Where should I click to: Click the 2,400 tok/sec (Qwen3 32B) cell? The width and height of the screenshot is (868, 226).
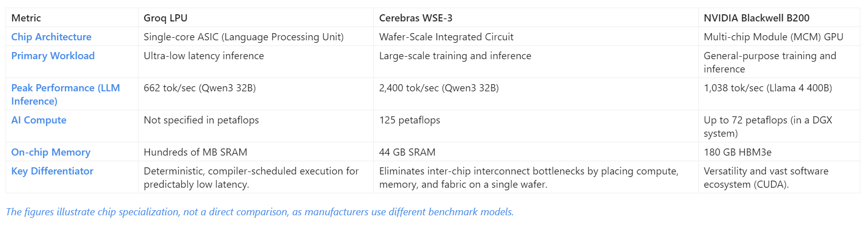coord(536,94)
